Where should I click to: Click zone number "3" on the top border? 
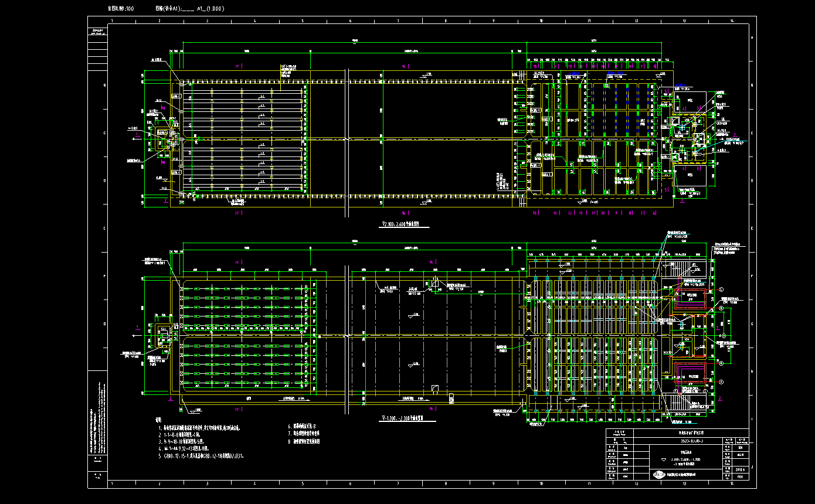click(x=207, y=21)
